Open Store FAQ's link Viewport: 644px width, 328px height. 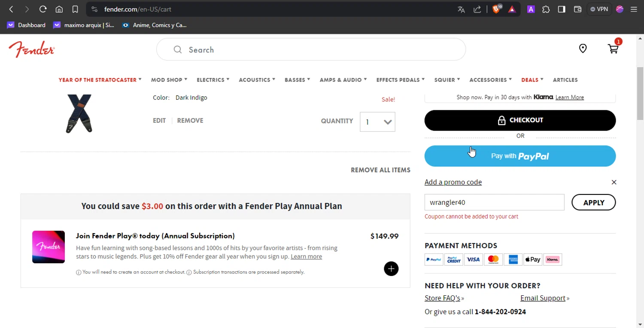442,298
